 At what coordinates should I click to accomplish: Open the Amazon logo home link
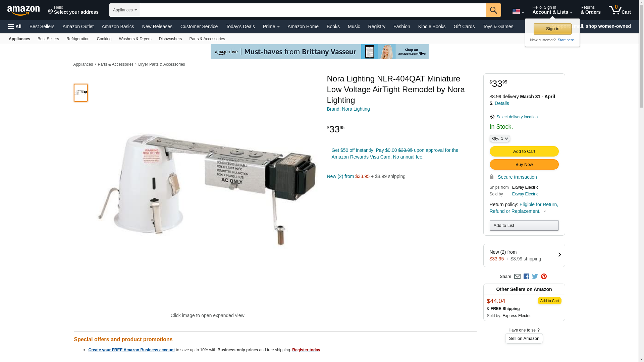[23, 10]
